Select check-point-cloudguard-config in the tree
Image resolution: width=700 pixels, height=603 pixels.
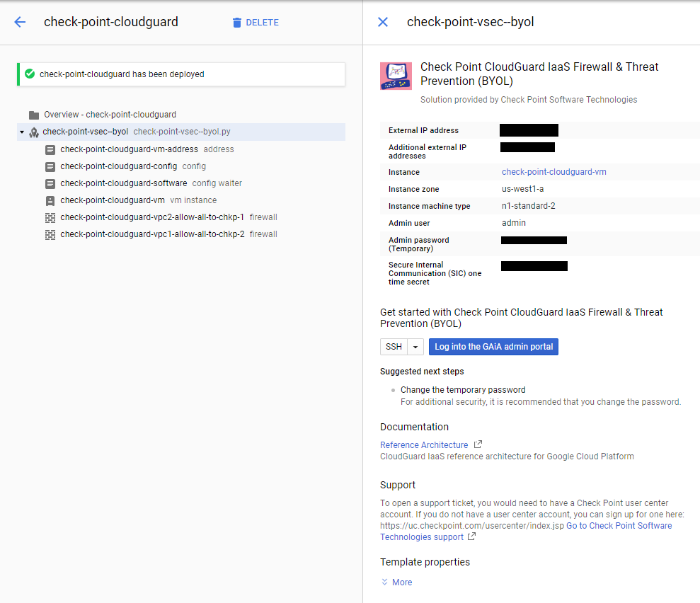pos(119,166)
